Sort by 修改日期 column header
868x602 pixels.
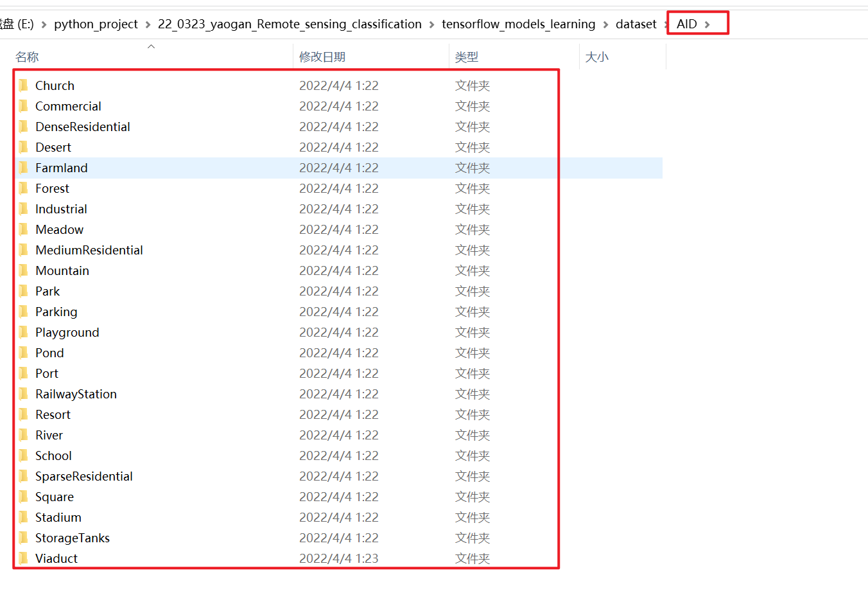(322, 57)
